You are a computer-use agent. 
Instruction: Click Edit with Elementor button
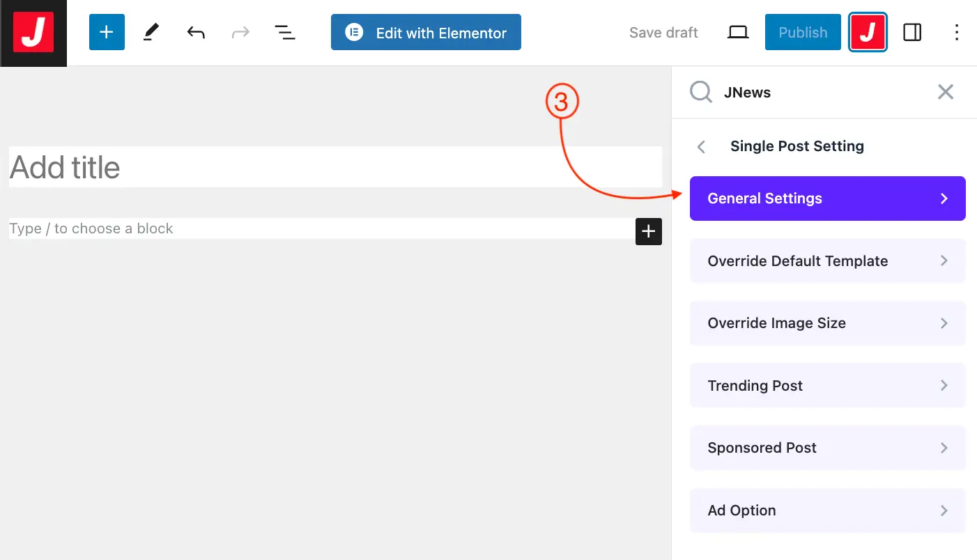[426, 33]
